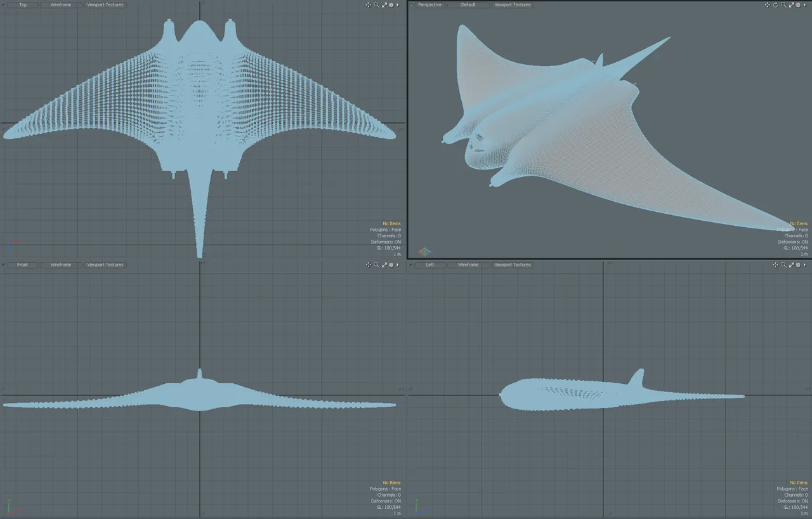Click the axis gizmo in Perspective viewport corner

[424, 251]
